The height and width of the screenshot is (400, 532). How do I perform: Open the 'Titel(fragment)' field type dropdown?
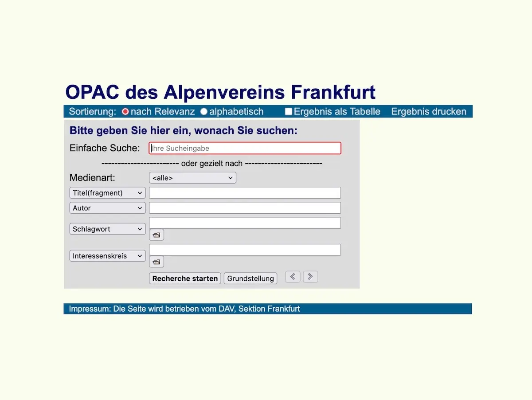108,193
